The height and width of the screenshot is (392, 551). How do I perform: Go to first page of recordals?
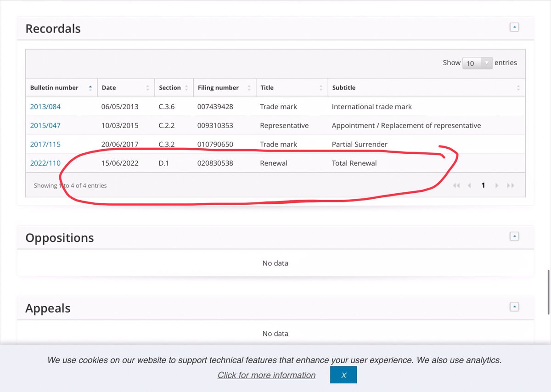[456, 185]
